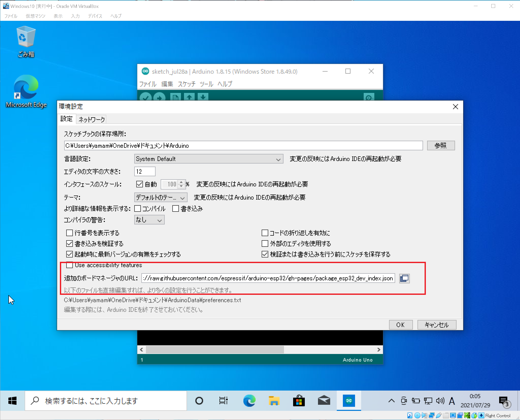Enable the 行番号を表示する checkbox
Viewport: 520px width, 420px height.
(x=70, y=233)
